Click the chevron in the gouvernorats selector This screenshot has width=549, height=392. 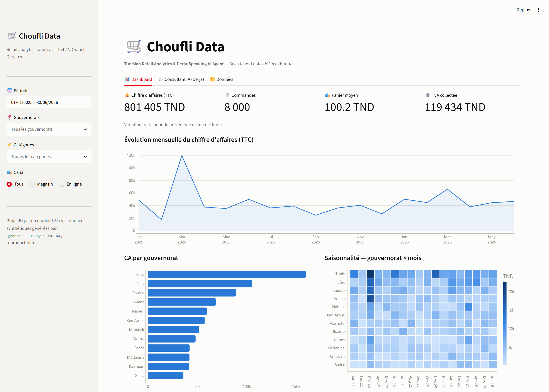(x=85, y=129)
